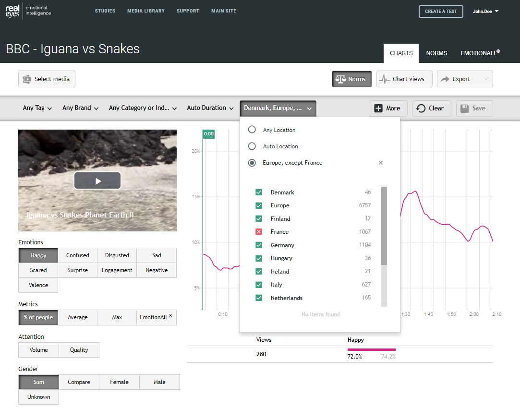Uncheck the Germany checkbox
This screenshot has width=520, height=420.
point(259,245)
